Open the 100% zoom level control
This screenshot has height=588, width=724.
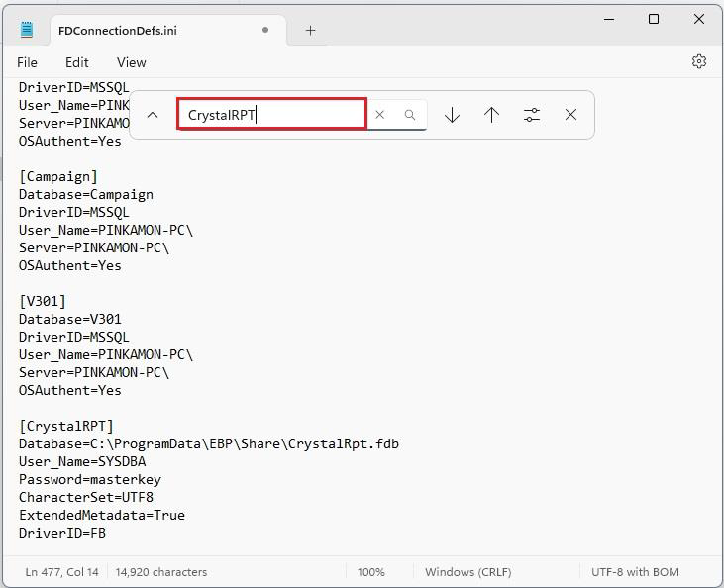(x=370, y=572)
